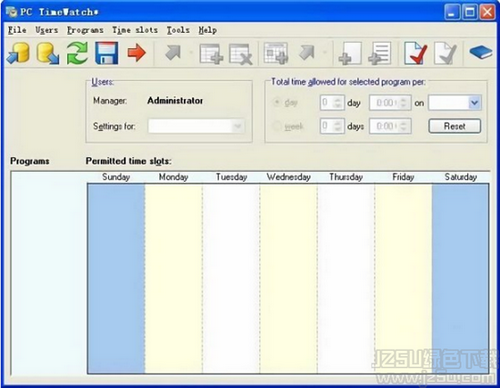Click the add table row icon

[211, 54]
